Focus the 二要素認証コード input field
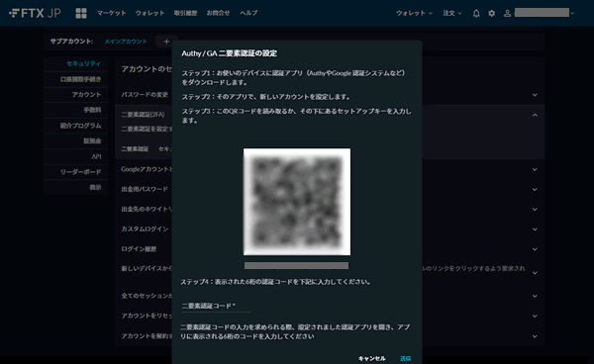The image size is (594, 364). coord(216,306)
